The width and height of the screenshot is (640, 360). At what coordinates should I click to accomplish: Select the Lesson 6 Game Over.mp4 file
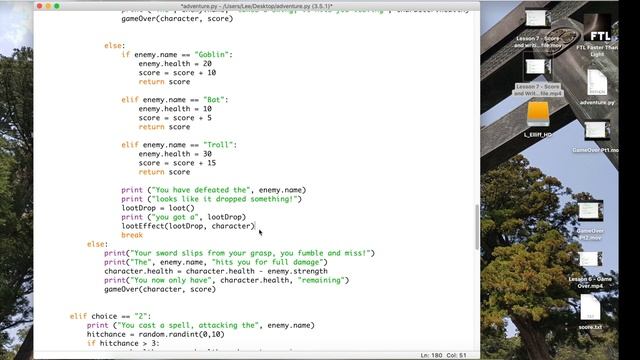tap(590, 270)
